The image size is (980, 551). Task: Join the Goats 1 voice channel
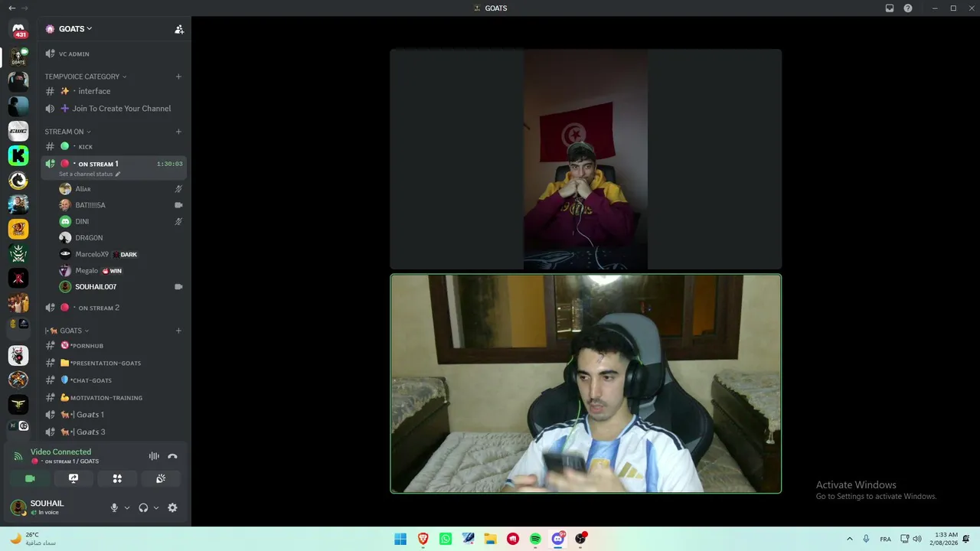[113, 415]
